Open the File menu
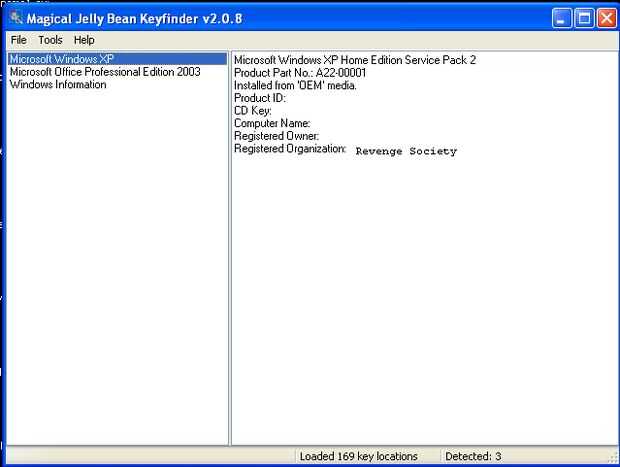The image size is (620, 467). coord(19,40)
